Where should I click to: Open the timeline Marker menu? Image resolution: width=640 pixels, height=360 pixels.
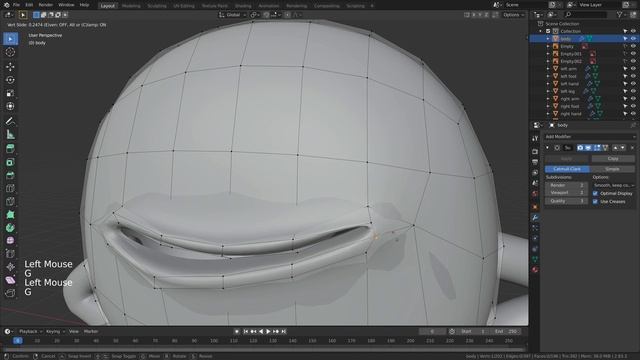point(91,331)
